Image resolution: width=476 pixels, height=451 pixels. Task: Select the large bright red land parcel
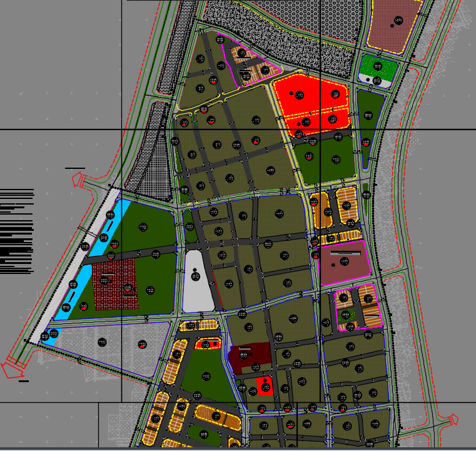coord(313,100)
